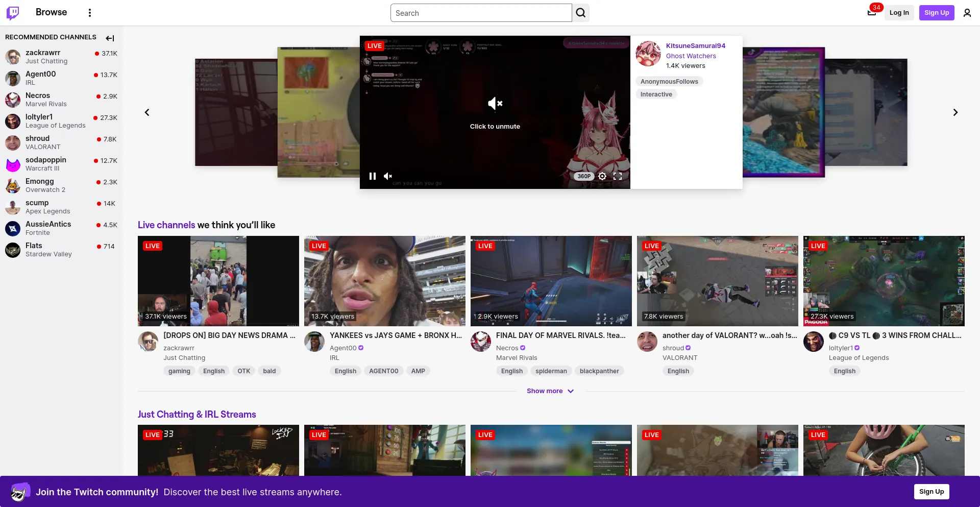Click loltyler1 avatar beside C9 VS TL title
Viewport: 980px width, 507px height.
[x=814, y=342]
